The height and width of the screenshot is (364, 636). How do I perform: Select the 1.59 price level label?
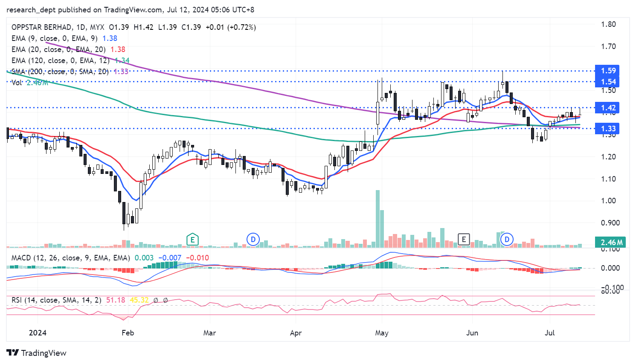click(x=608, y=71)
